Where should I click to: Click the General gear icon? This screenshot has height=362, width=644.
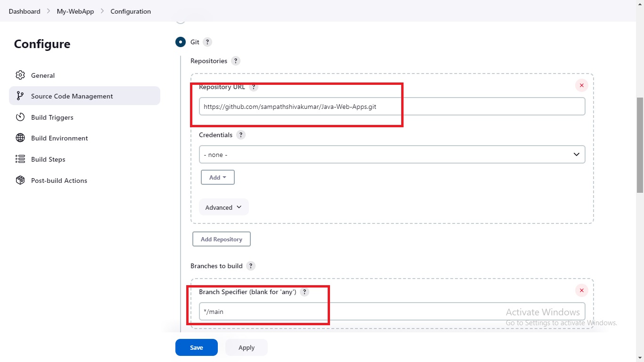20,75
